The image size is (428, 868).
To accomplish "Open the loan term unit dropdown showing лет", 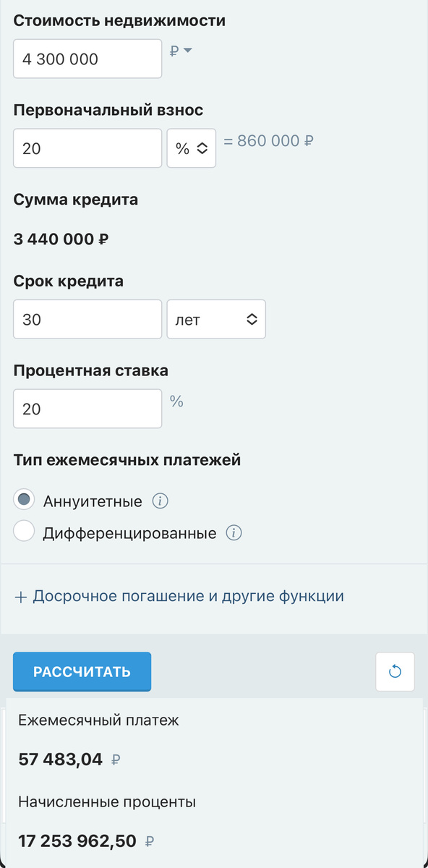I will point(216,319).
